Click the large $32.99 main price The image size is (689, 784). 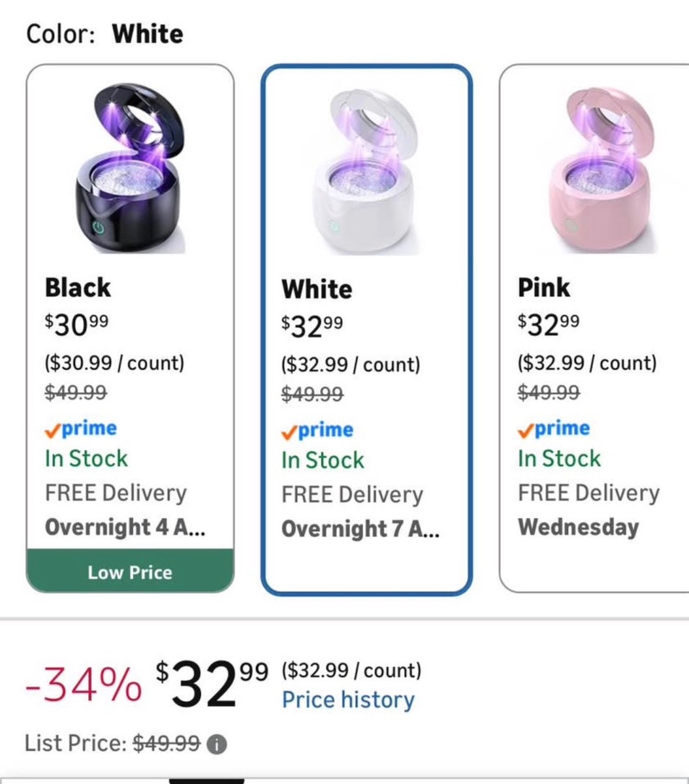[x=212, y=683]
